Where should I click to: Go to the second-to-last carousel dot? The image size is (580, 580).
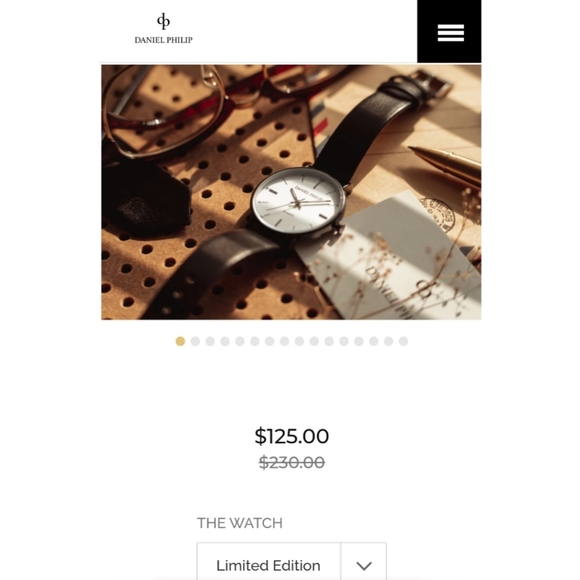point(388,341)
